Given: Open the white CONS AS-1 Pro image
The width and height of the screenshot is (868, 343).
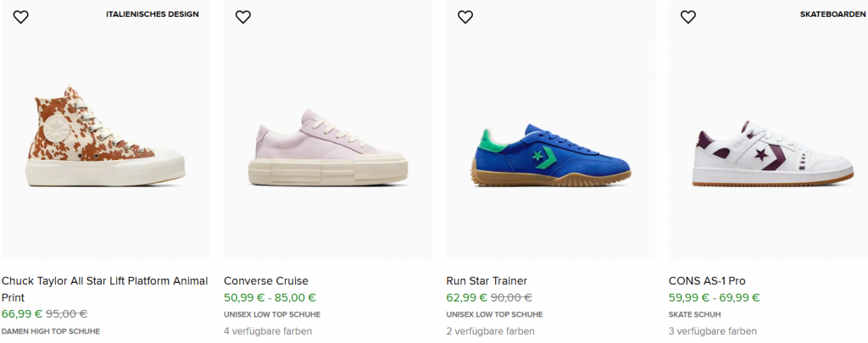Looking at the screenshot, I should tap(772, 152).
